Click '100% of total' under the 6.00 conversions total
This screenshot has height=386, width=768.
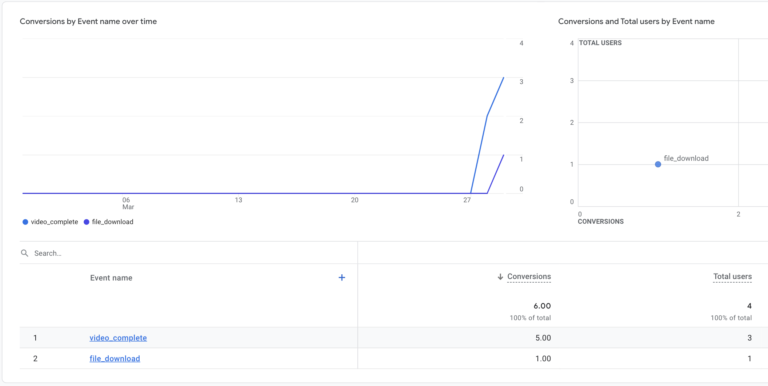pos(531,318)
